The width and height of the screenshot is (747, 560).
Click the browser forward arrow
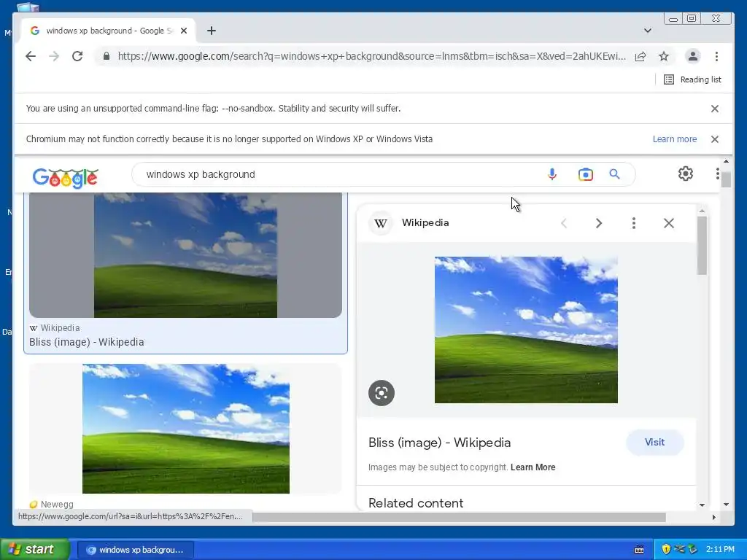(x=54, y=56)
